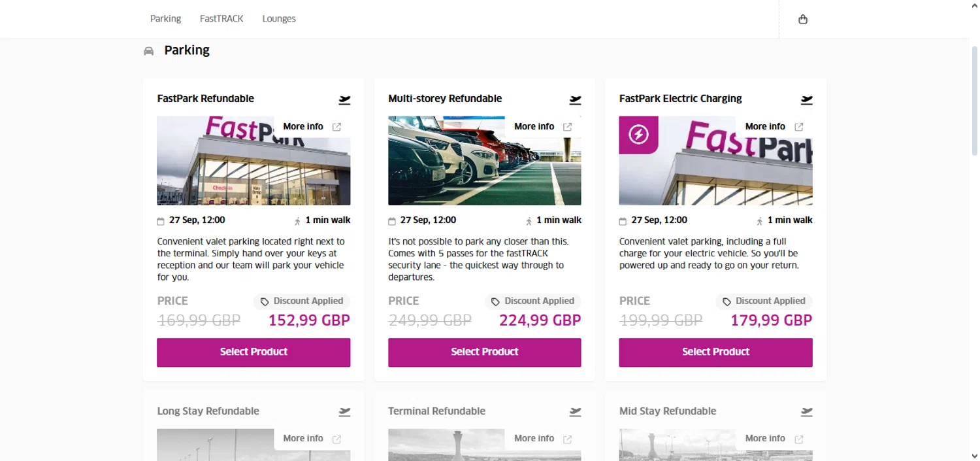Click the page vertical scrollbar thumb
The height and width of the screenshot is (461, 980).
(974, 100)
